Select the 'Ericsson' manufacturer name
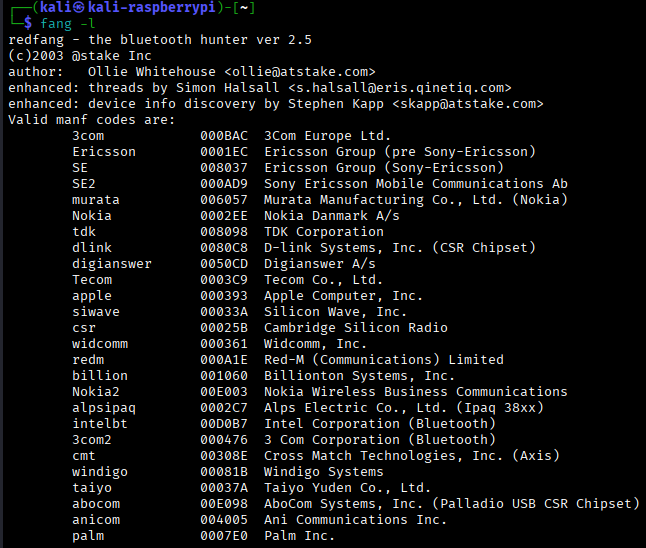This screenshot has width=646, height=548. pos(104,152)
